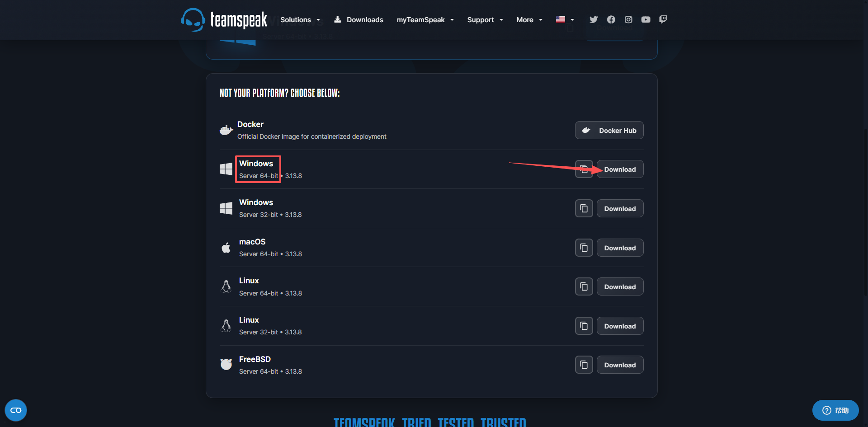Click the Linux 32-bit penguin icon
Viewport: 868px width, 427px height.
coord(226,326)
